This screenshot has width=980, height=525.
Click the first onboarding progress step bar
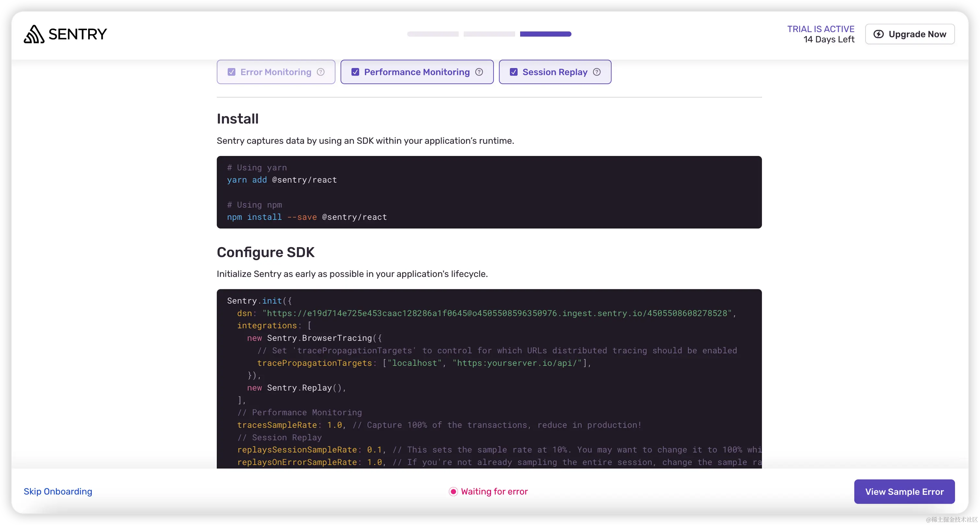tap(433, 34)
